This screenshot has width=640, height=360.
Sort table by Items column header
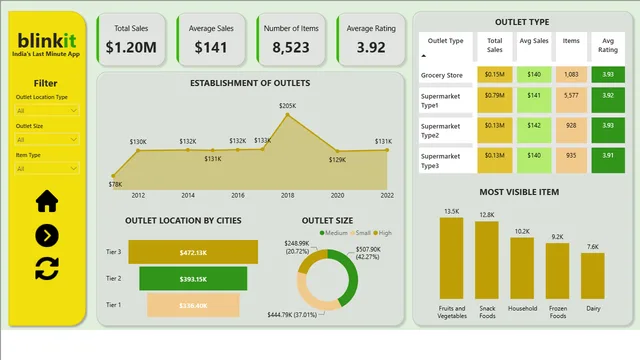[x=571, y=41]
